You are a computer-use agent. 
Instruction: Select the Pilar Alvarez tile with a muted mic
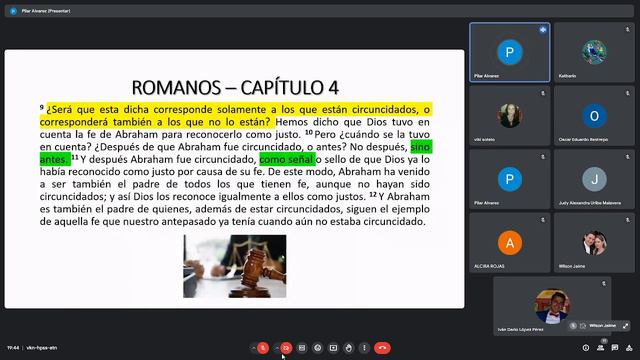pyautogui.click(x=509, y=179)
